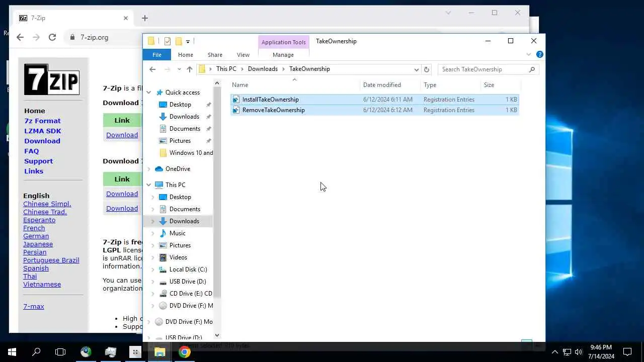Open a new Chrome tab
The image size is (644, 362).
click(x=145, y=18)
